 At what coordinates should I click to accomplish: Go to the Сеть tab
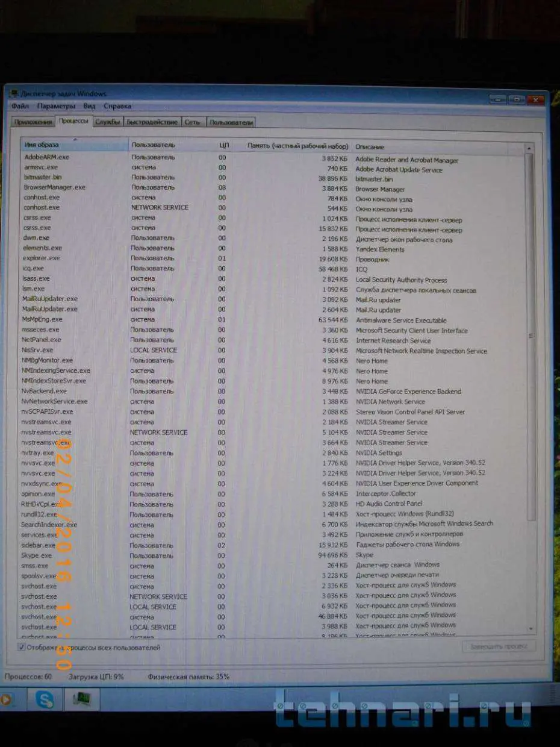point(193,122)
